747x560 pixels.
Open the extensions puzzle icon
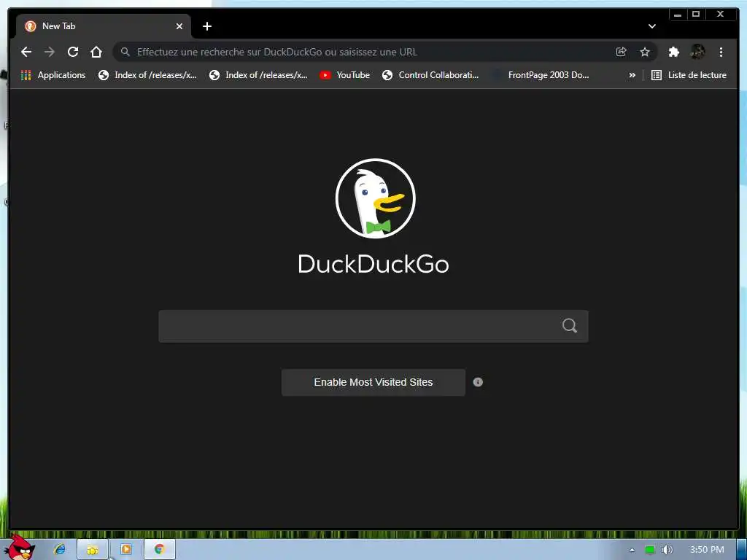[673, 52]
